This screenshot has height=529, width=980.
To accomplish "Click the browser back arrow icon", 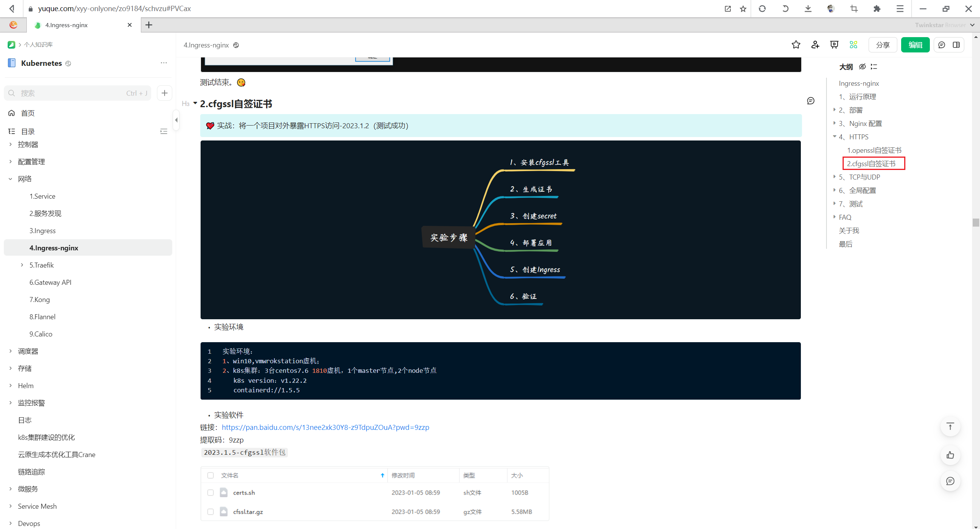I will (x=12, y=8).
